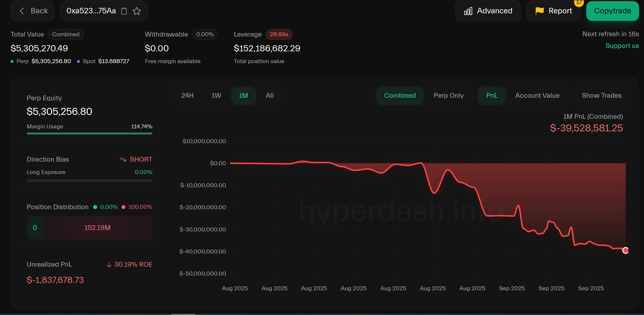Favorite the wallet with the star icon

click(136, 11)
